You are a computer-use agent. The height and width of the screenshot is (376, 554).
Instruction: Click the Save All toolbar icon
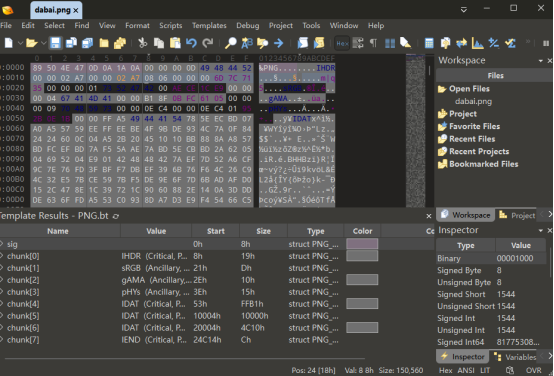87,43
